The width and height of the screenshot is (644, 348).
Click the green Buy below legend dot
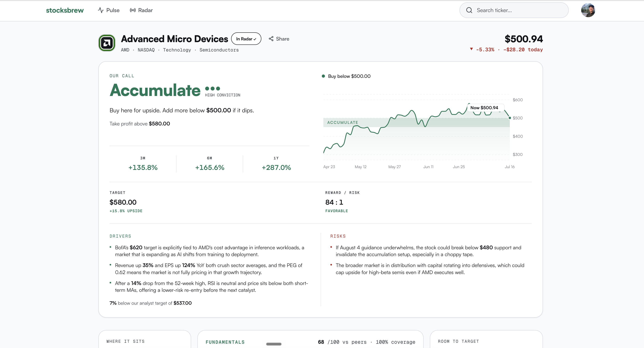point(323,76)
